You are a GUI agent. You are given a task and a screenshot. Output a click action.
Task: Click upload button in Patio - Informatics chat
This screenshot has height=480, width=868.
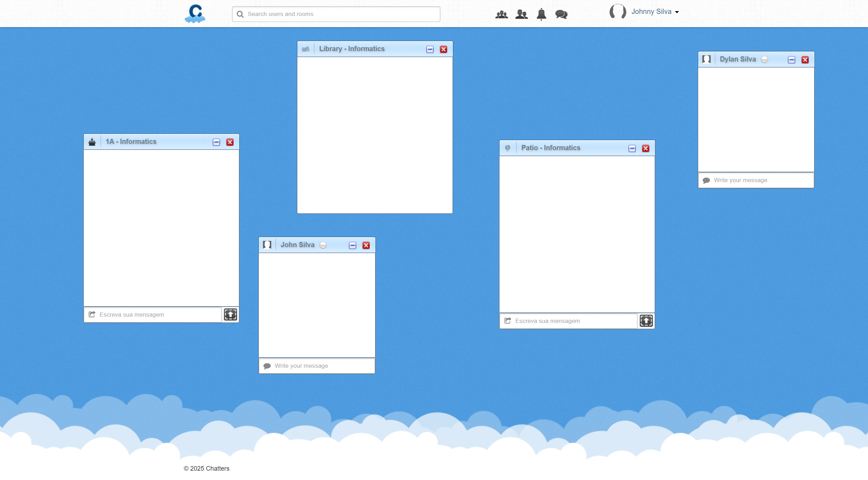point(646,320)
